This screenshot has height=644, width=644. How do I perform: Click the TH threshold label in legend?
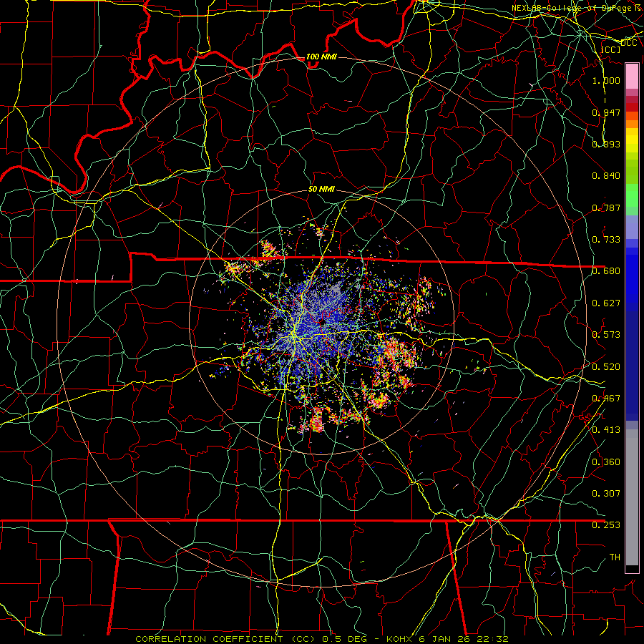[615, 557]
